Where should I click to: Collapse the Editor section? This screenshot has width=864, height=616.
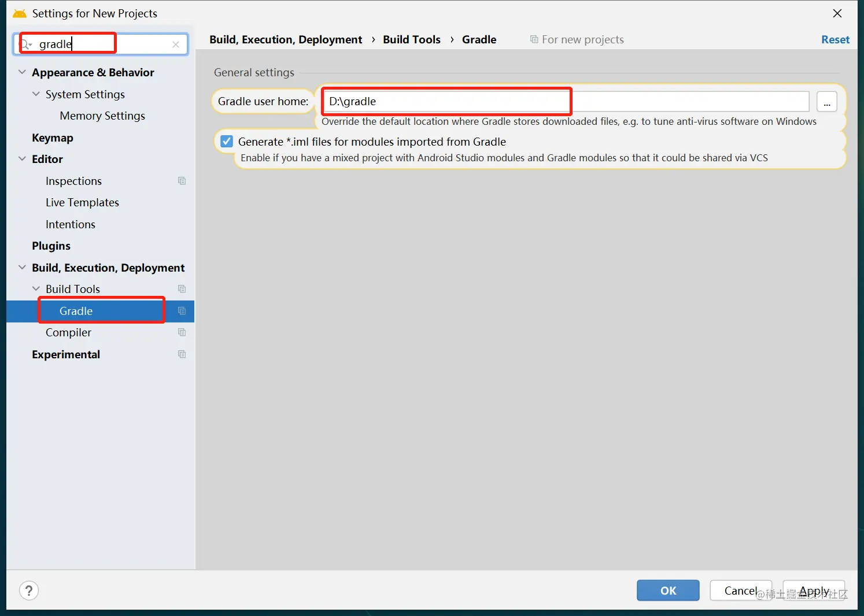(22, 159)
